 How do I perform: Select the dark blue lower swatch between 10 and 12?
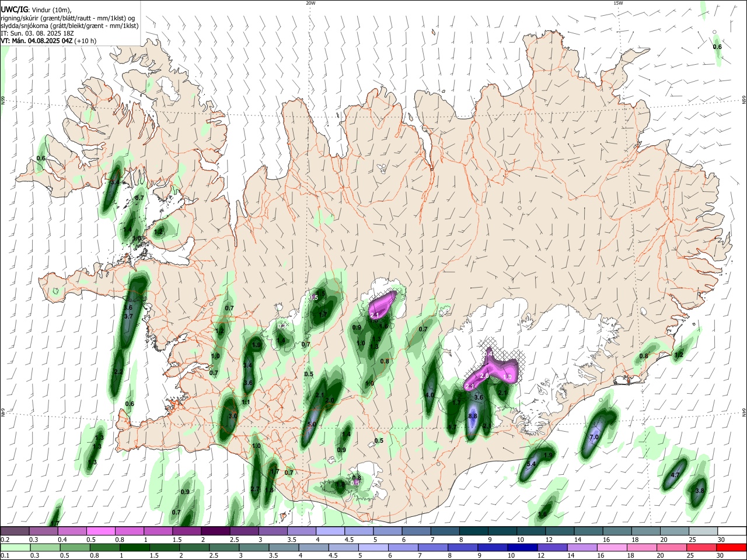click(x=522, y=547)
